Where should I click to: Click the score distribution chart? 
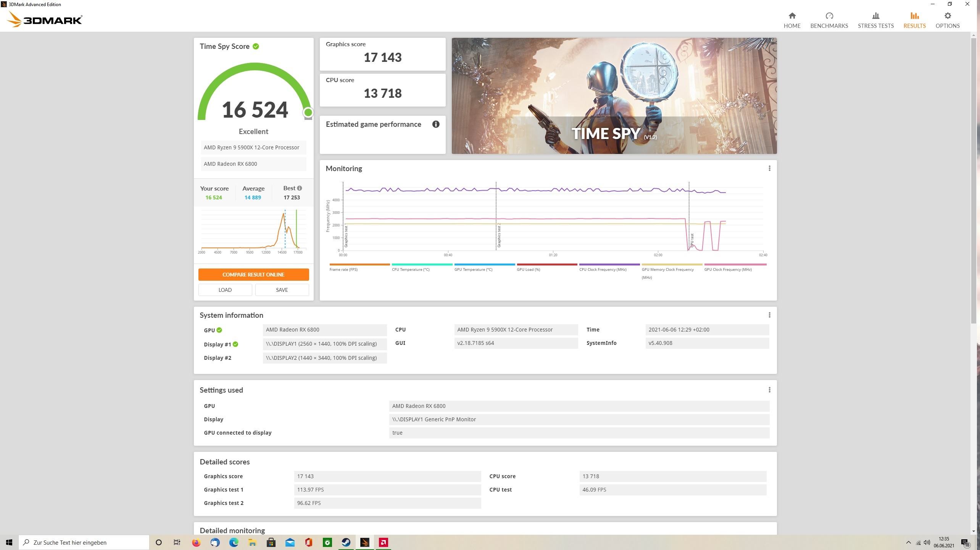click(253, 231)
